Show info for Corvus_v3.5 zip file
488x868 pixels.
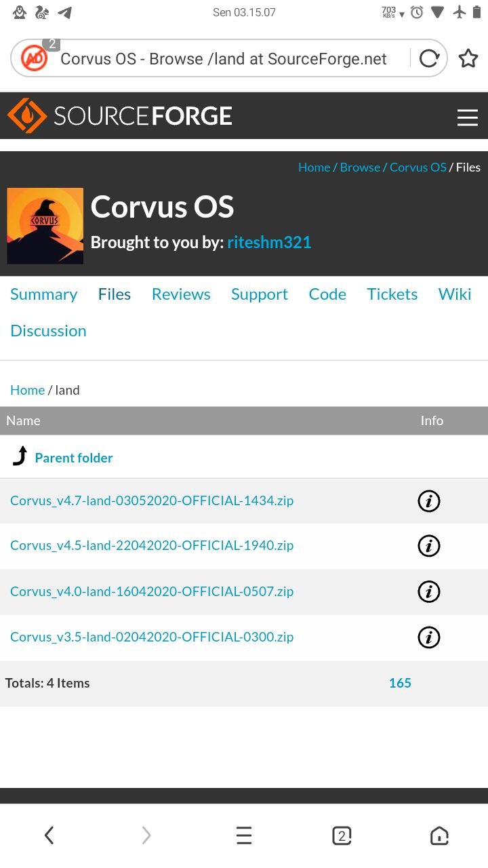(428, 637)
